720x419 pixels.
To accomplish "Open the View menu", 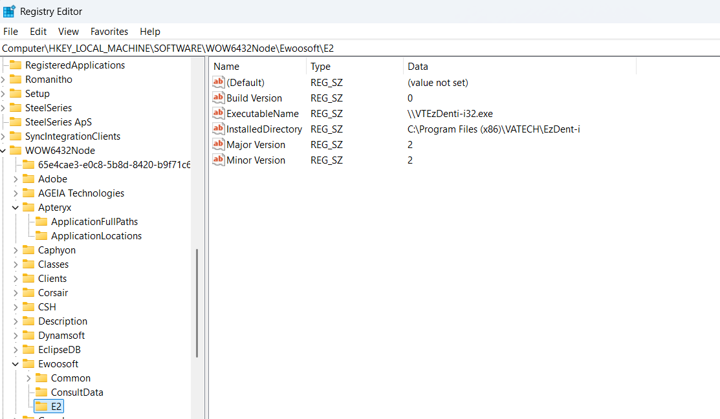I will click(68, 32).
